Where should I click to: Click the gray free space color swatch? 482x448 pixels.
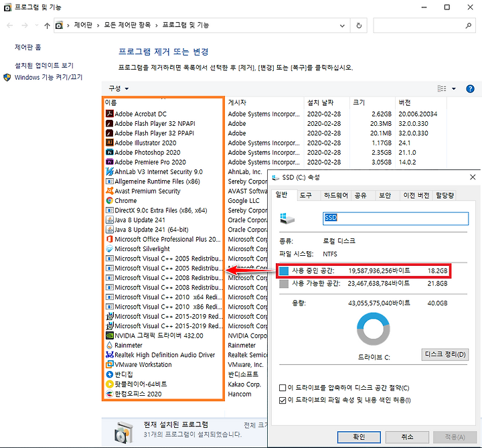(284, 283)
